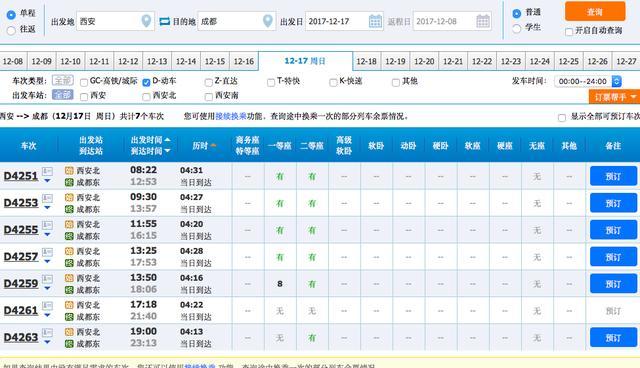Expand details arrow under D4251

pos(47,181)
